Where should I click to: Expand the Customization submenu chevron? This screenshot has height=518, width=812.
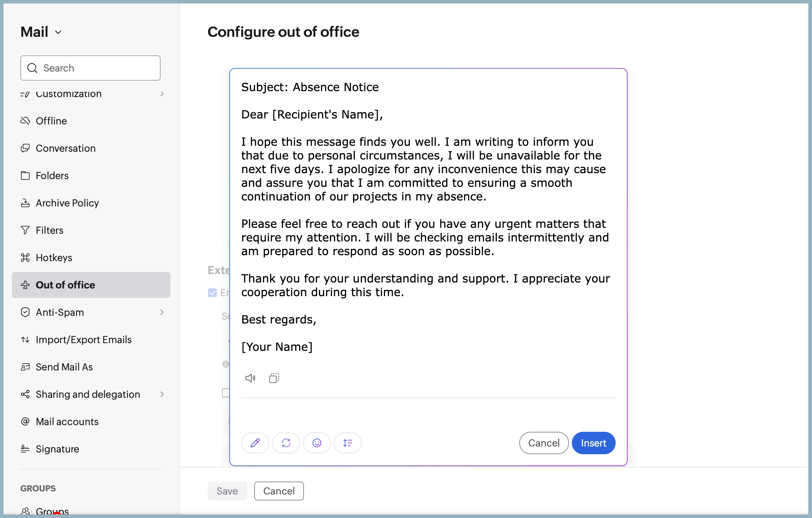(x=162, y=94)
